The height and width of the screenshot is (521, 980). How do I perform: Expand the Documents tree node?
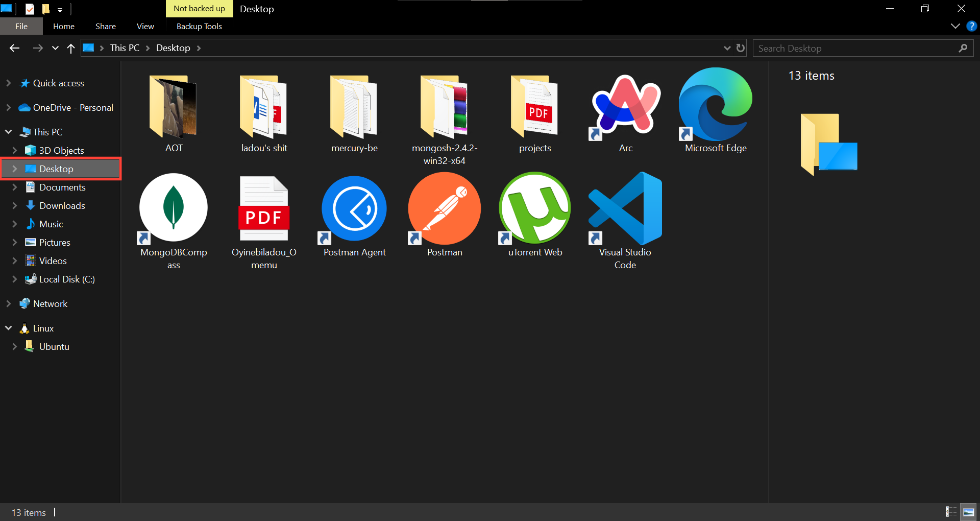pos(14,187)
